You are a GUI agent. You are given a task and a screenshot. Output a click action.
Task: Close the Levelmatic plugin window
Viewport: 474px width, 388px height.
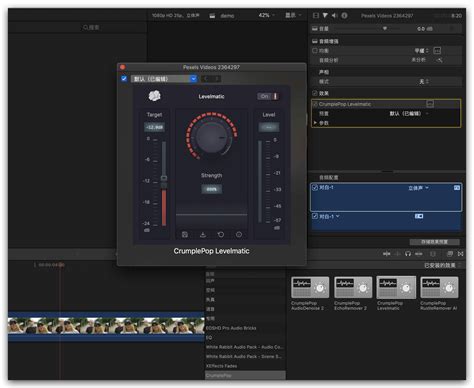tap(122, 67)
